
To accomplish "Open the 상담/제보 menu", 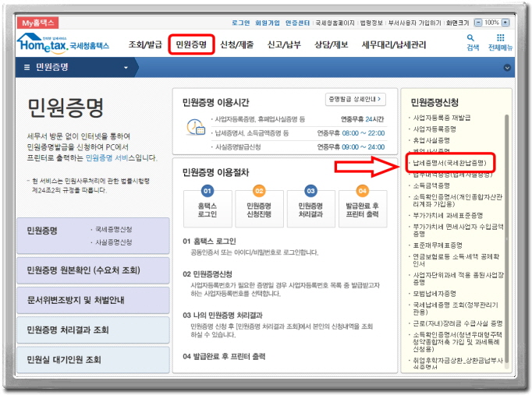I will click(332, 44).
